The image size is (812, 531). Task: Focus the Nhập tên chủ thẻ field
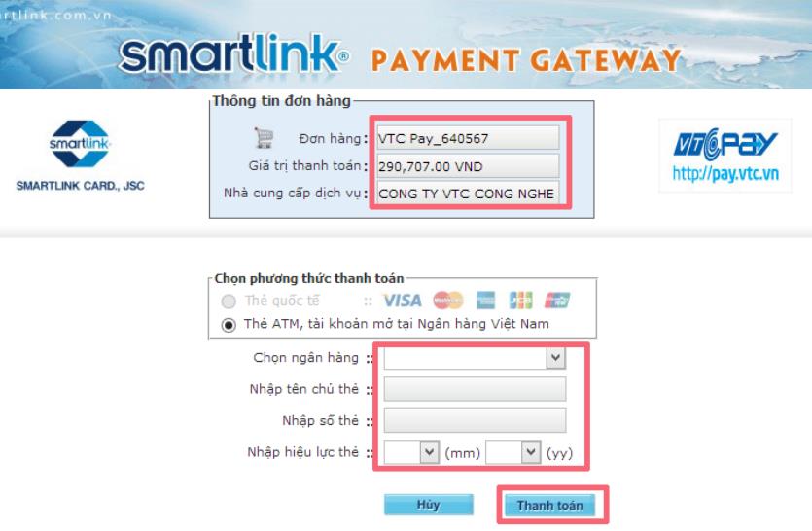click(x=475, y=389)
